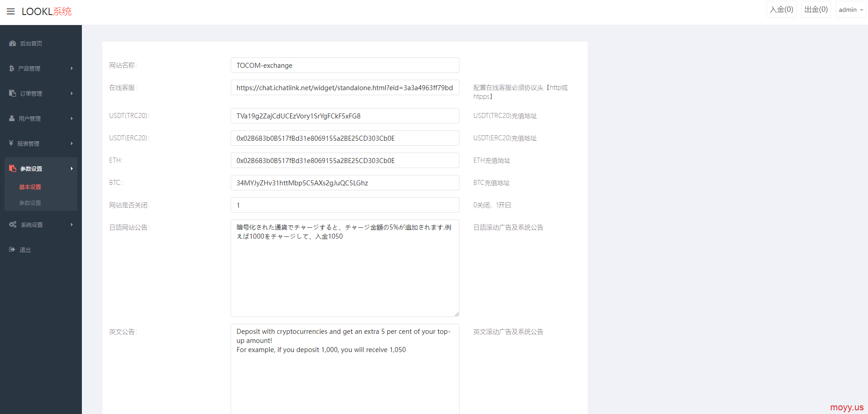868x414 pixels.
Task: Click the 网站是否关闭 input field
Action: pyautogui.click(x=345, y=205)
